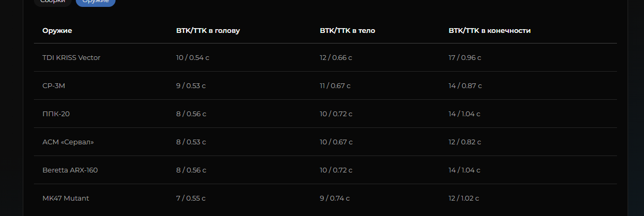Open the TDI KRISS Vector weapon row
Screen dimensions: 644x216
[x=325, y=57]
